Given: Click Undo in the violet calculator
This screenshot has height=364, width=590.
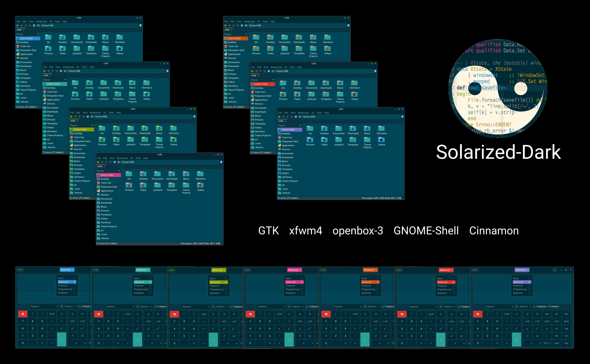Looking at the screenshot, I should [x=475, y=270].
